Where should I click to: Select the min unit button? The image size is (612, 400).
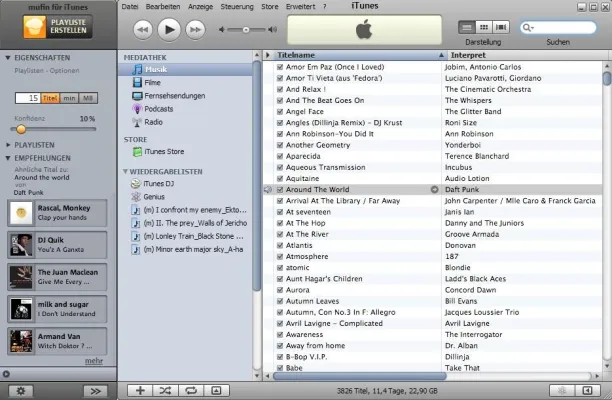(69, 98)
